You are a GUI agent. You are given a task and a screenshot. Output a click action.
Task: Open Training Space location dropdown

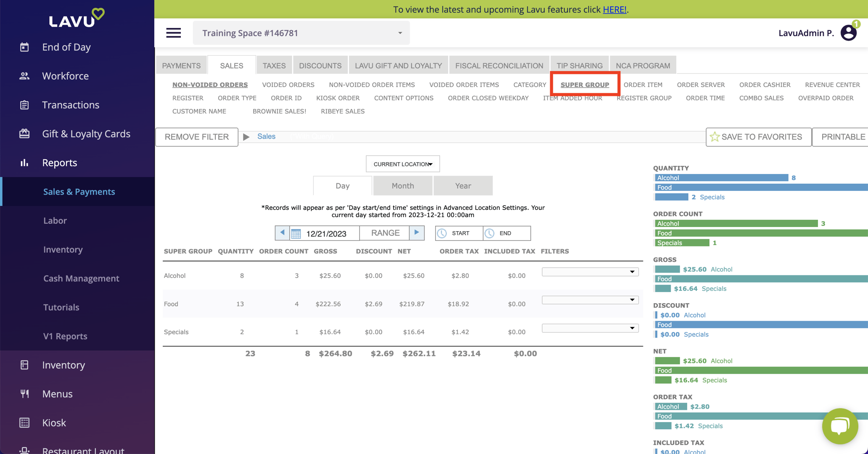pos(301,33)
